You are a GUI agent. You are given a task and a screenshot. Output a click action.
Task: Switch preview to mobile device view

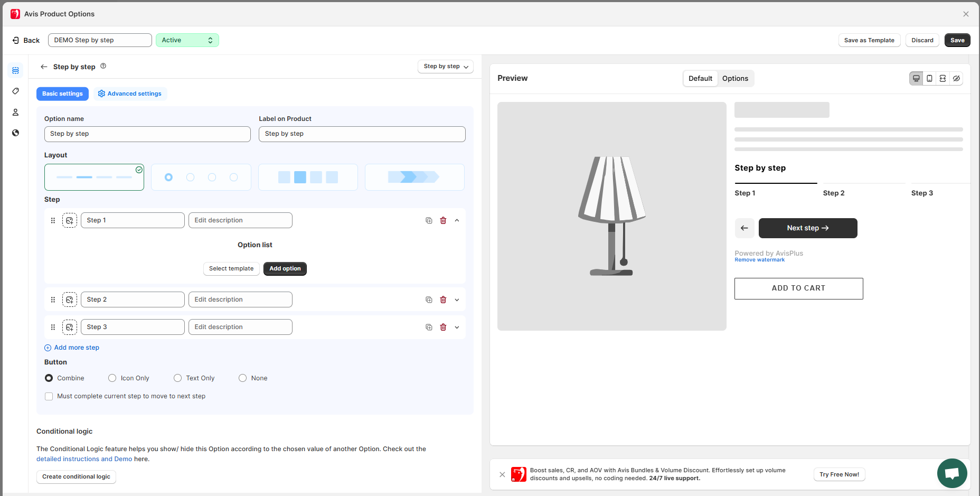click(929, 79)
